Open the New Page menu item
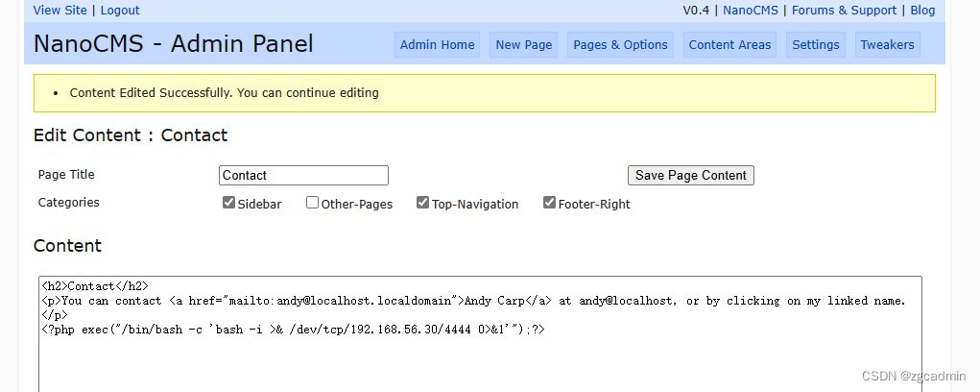 (524, 45)
